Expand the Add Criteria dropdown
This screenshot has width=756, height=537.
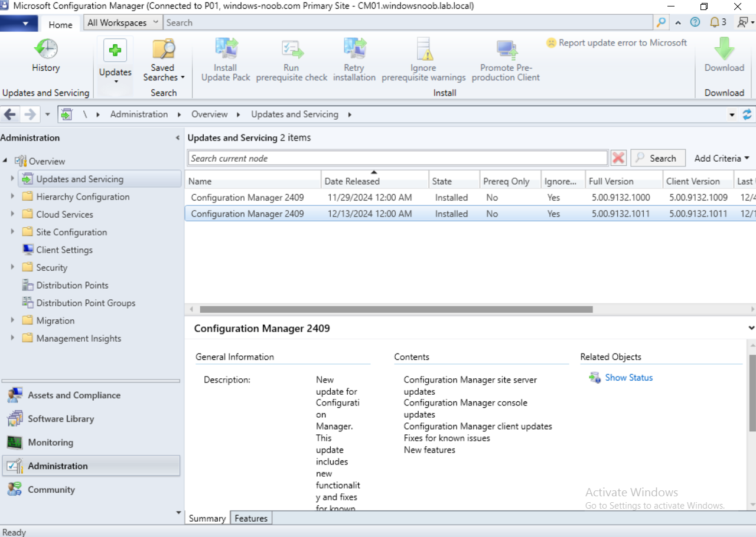point(721,158)
